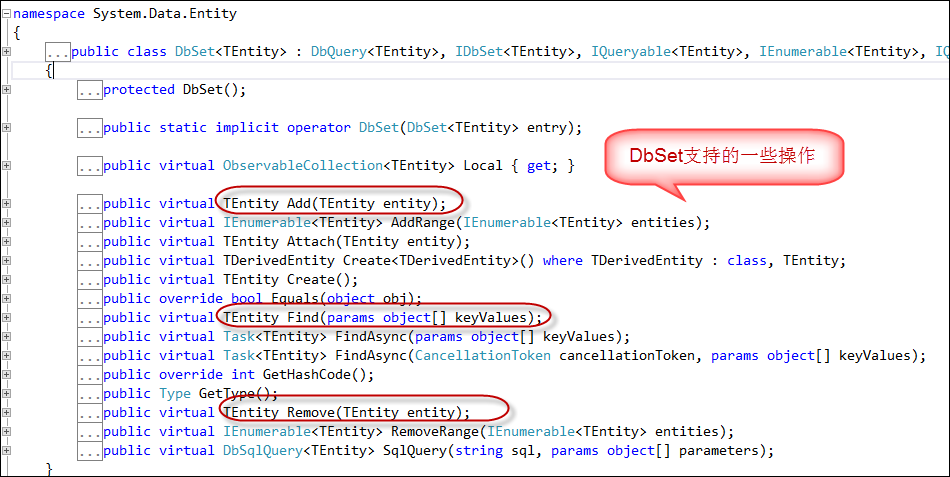This screenshot has width=950, height=477.
Task: Collapse the namespace System.Data.Entity outlining region
Action: click(7, 13)
